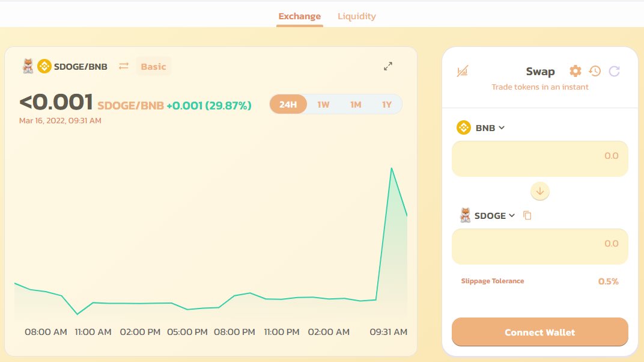Click the 0.5% slippage tolerance value

click(x=609, y=281)
